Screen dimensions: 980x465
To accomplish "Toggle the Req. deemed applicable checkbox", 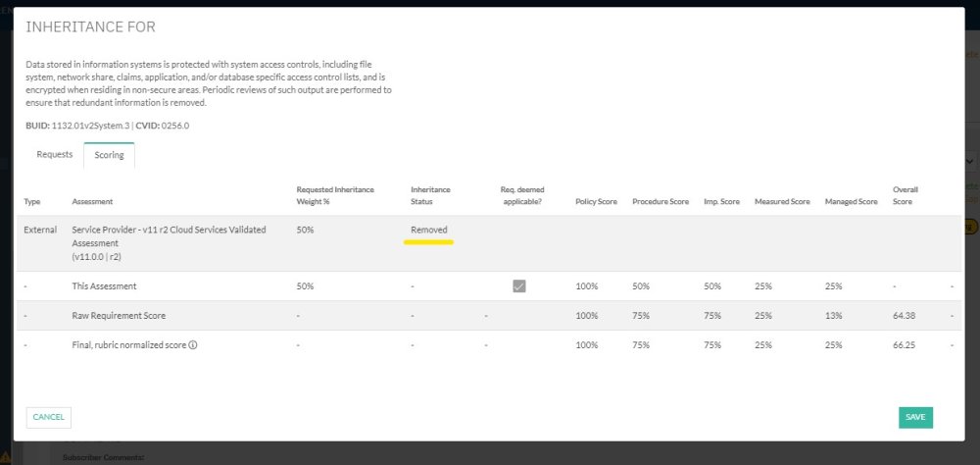I will point(519,286).
